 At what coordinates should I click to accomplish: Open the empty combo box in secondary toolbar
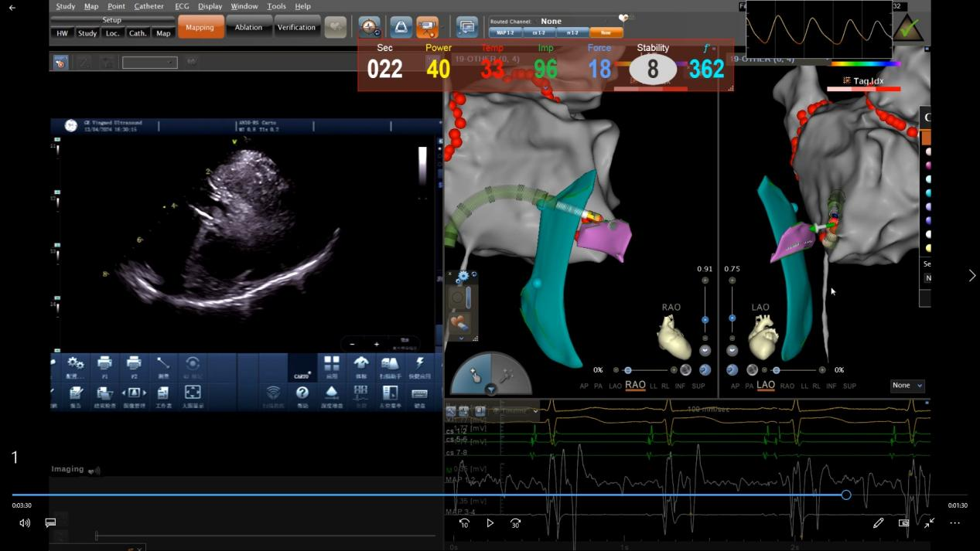(149, 63)
